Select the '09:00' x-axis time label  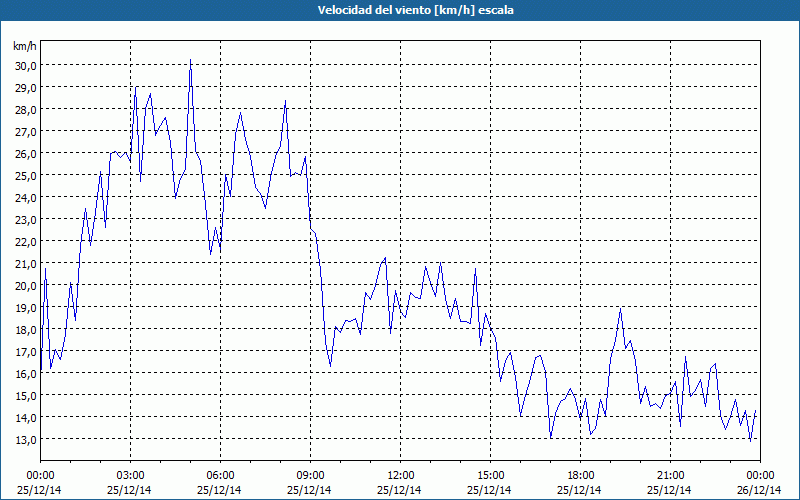click(310, 476)
